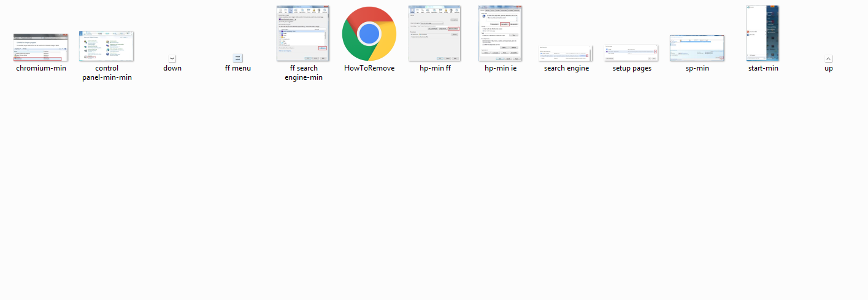Click the 'hp-min ie' file name label
This screenshot has width=868, height=300.
[x=501, y=68]
